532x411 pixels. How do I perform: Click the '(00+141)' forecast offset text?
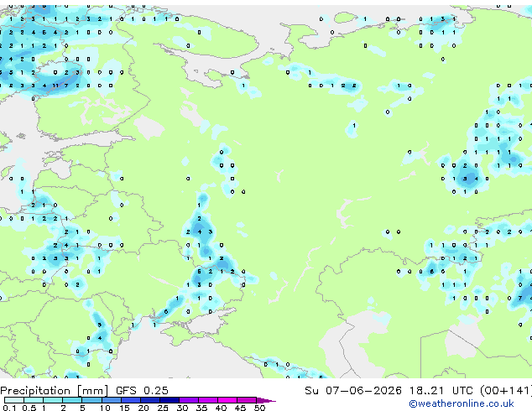505,391
